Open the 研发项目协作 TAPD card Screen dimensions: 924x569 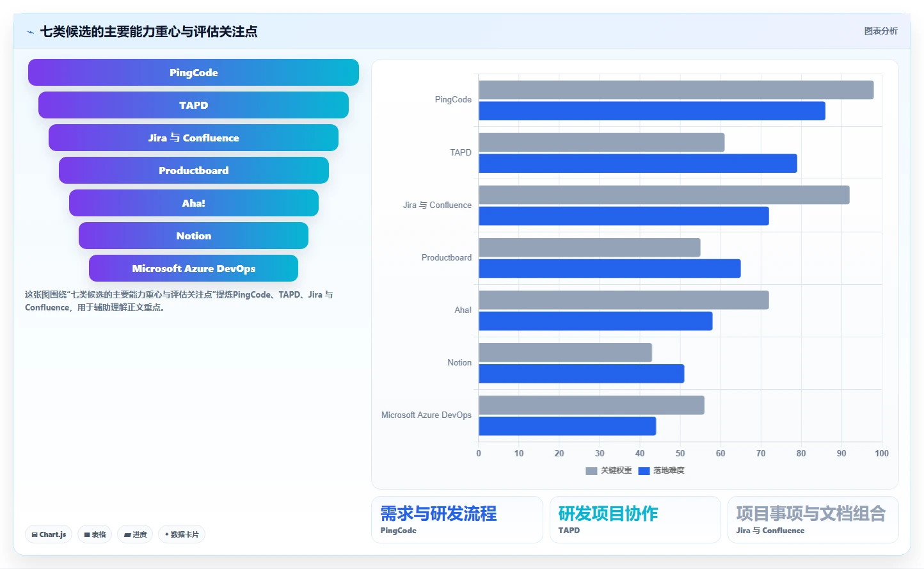point(635,520)
